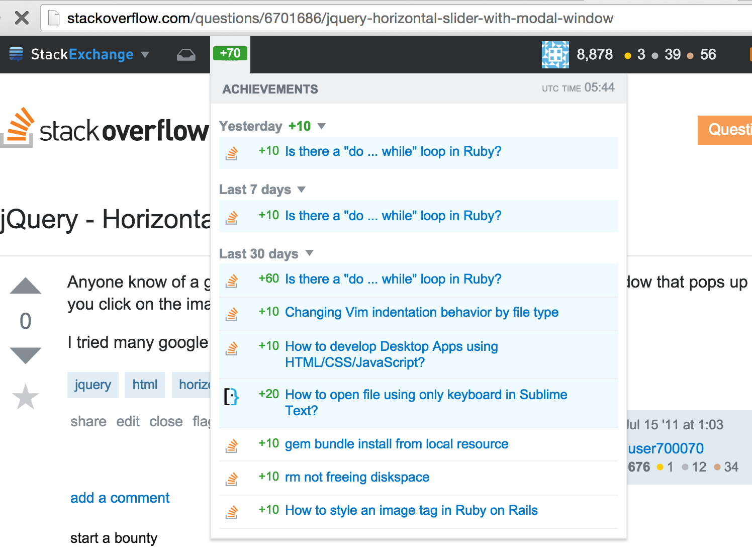Open the user avatar profile icon
The image size is (752, 560).
pyautogui.click(x=555, y=55)
